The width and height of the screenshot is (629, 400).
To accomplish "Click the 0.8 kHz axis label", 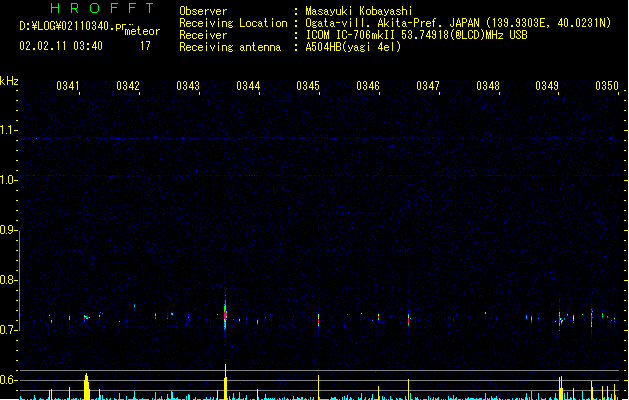I will coord(8,280).
